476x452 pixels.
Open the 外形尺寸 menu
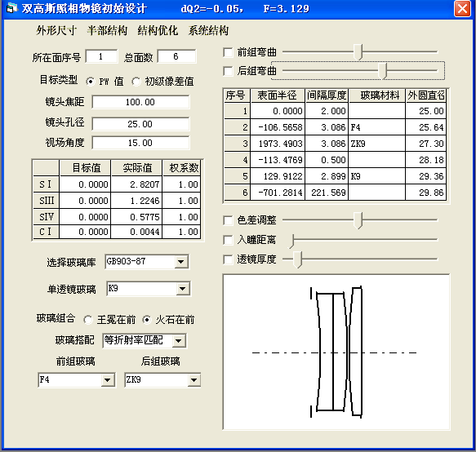[56, 30]
